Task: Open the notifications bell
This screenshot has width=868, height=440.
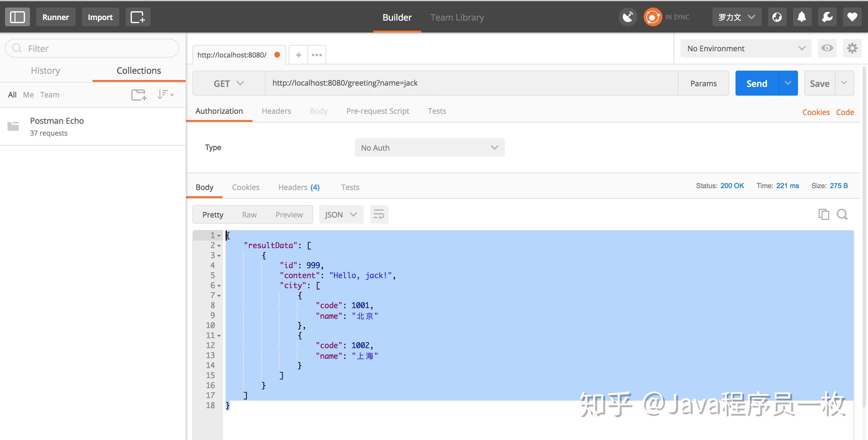Action: pos(802,17)
